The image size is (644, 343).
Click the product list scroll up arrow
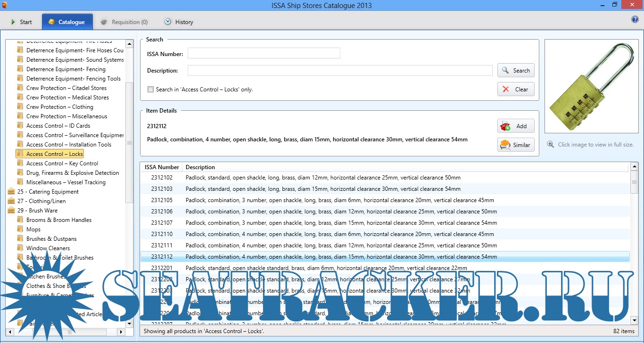[634, 166]
